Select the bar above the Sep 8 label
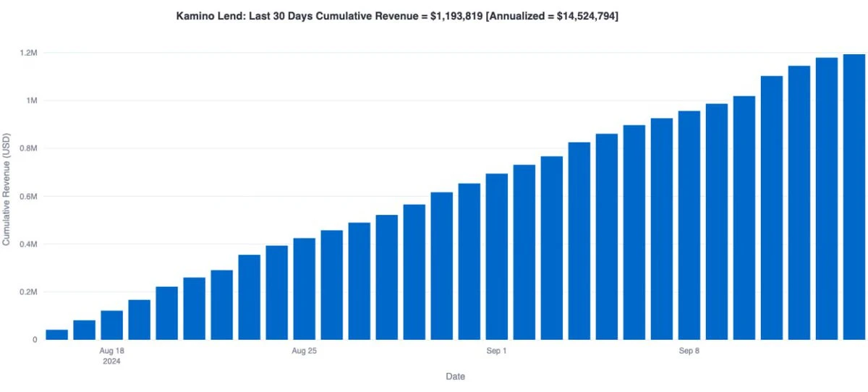The image size is (868, 392). pos(689,225)
